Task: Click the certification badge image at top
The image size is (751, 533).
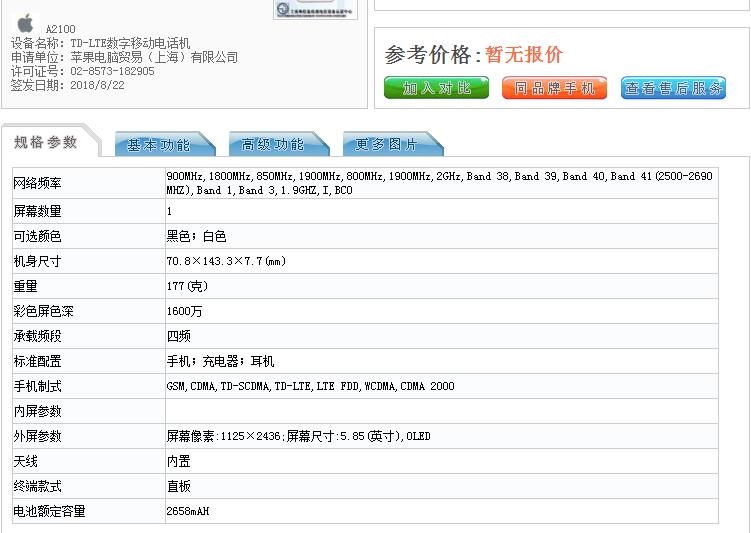Action: click(x=301, y=9)
